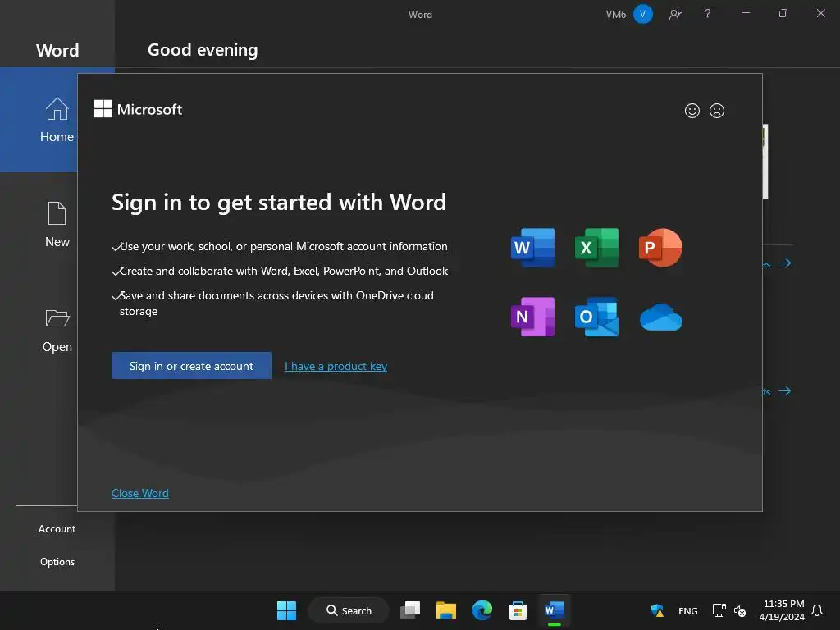Screen dimensions: 840x630
Task: Click the upper right arrow link behind dialog
Action: point(785,263)
